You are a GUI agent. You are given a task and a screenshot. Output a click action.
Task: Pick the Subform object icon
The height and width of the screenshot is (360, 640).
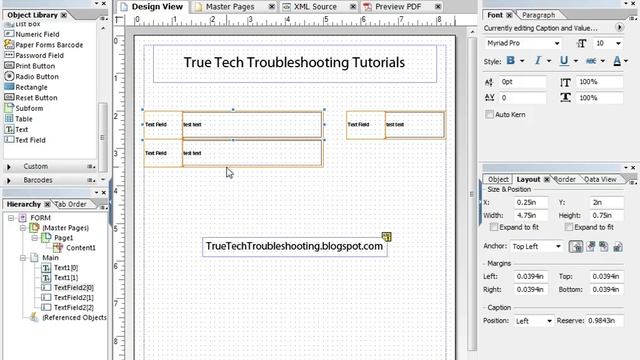[x=9, y=108]
